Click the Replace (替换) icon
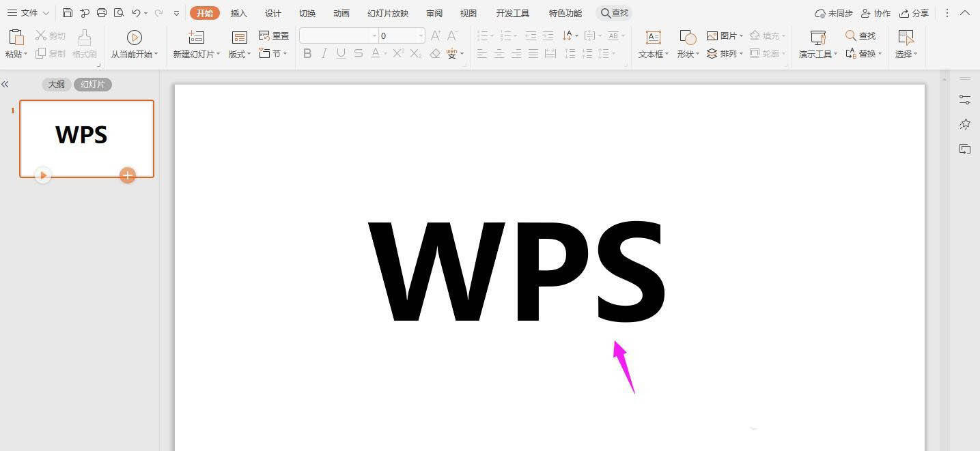Viewport: 980px width, 451px height. click(851, 53)
